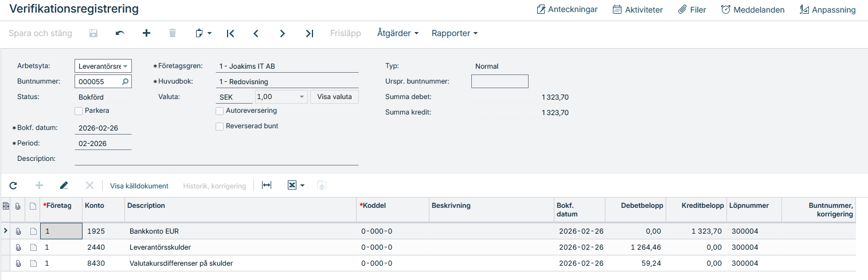Add a new record with plus icon

click(x=146, y=33)
